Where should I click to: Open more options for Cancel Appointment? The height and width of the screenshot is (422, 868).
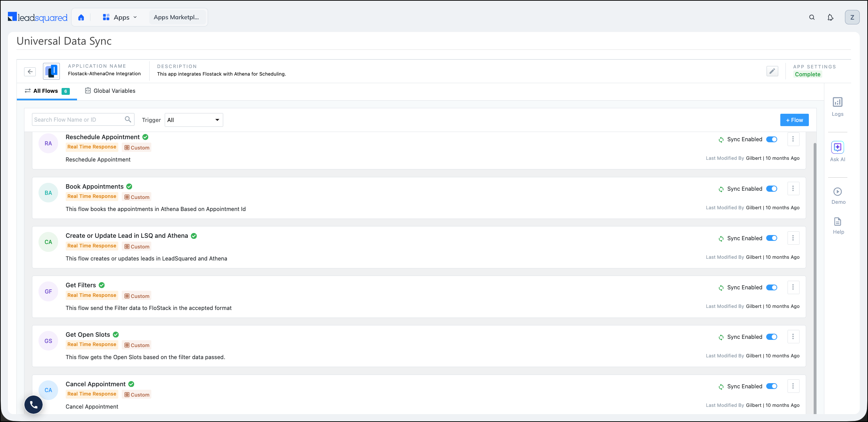tap(793, 386)
